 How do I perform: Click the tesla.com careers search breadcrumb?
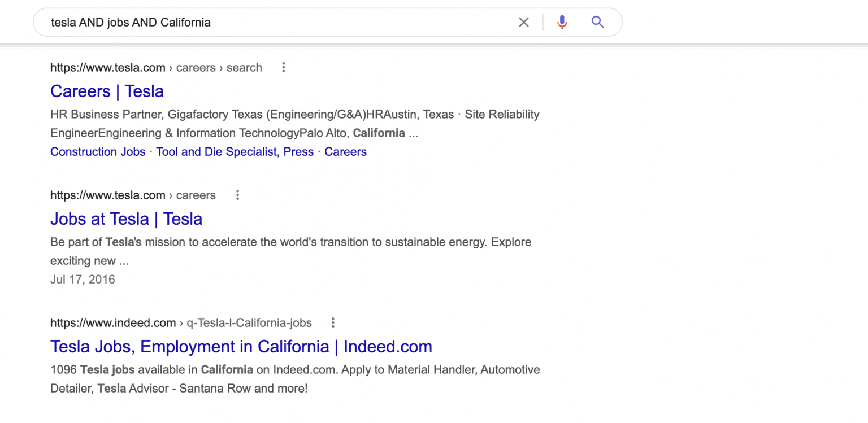[x=156, y=67]
